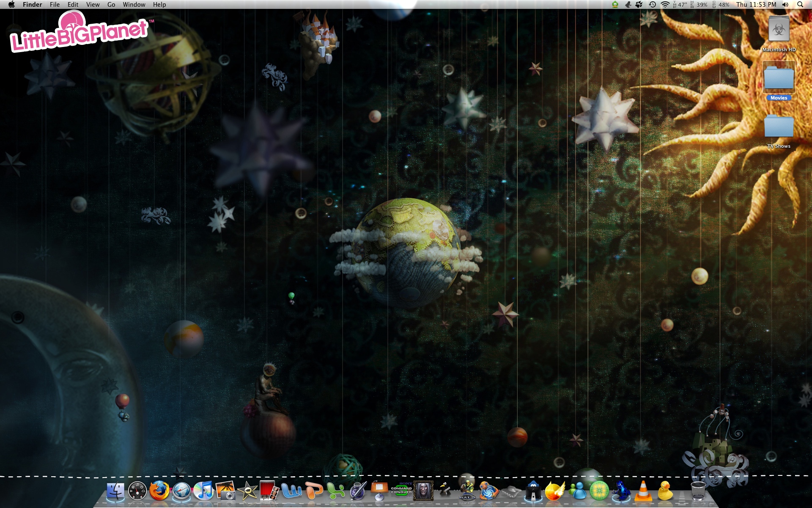Viewport: 812px width, 508px height.
Task: Open the Time Machine menu bar icon
Action: pos(653,5)
